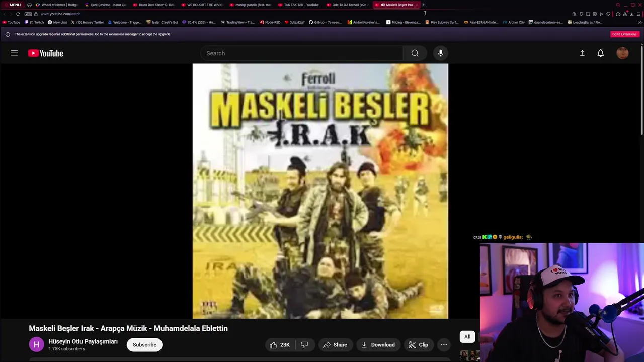Open YouTube notifications bell
This screenshot has width=644, height=362.
pos(600,53)
